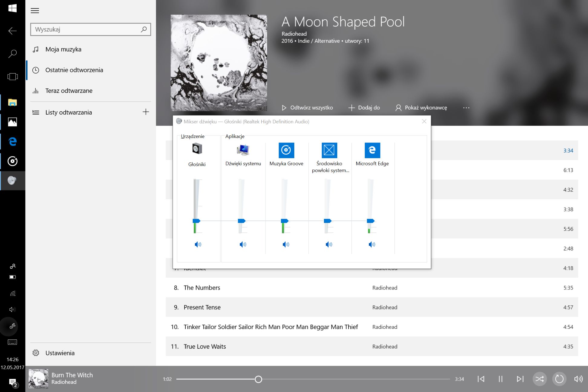The width and height of the screenshot is (588, 392).
Task: Skip to next track
Action: (x=520, y=379)
